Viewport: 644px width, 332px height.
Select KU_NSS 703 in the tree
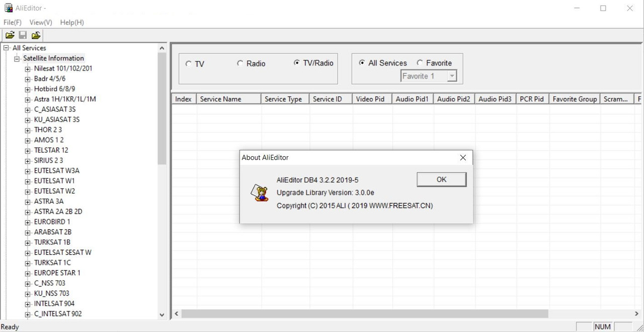click(52, 294)
